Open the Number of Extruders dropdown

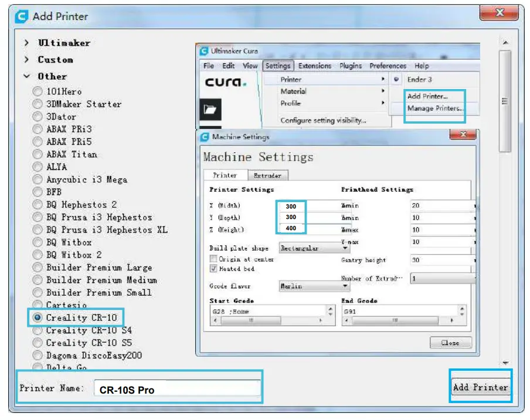[x=443, y=279]
